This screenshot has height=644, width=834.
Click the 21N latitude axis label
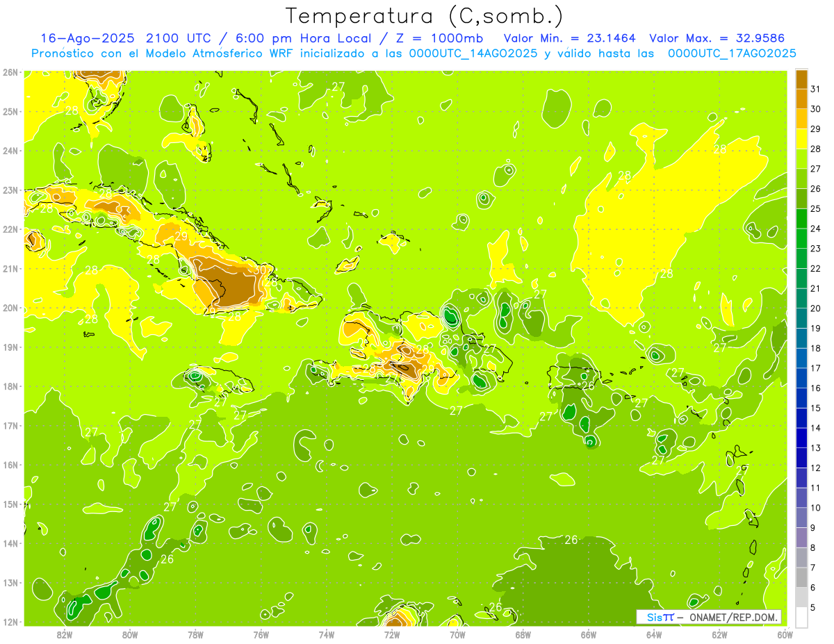(10, 268)
